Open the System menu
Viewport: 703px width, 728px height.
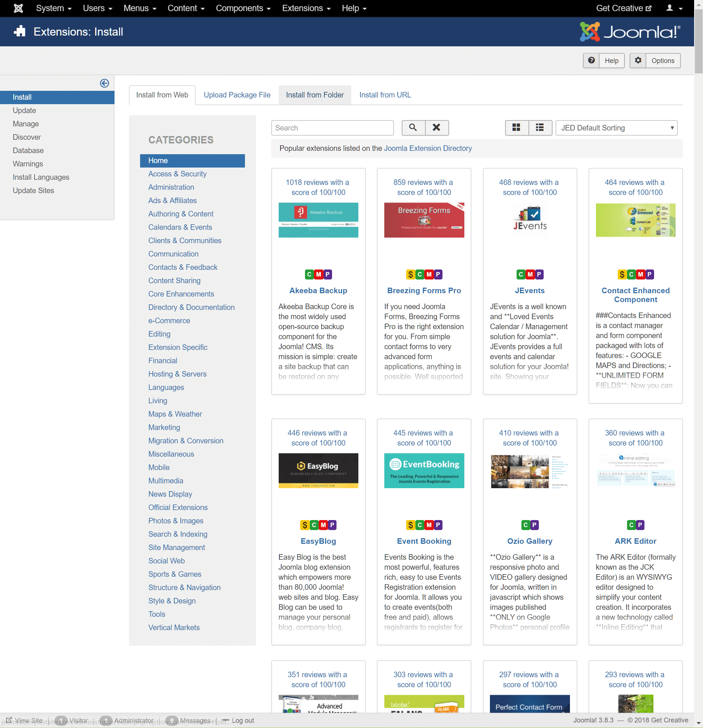pos(53,8)
